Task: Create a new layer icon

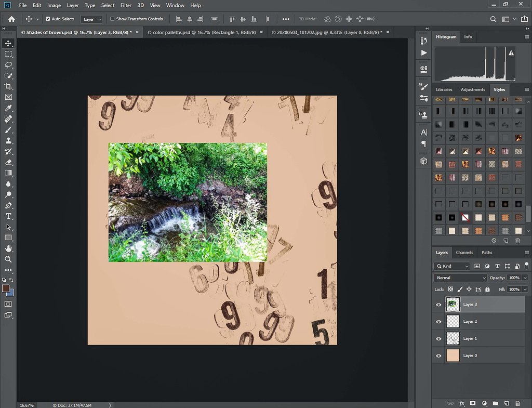Action: coord(507,403)
